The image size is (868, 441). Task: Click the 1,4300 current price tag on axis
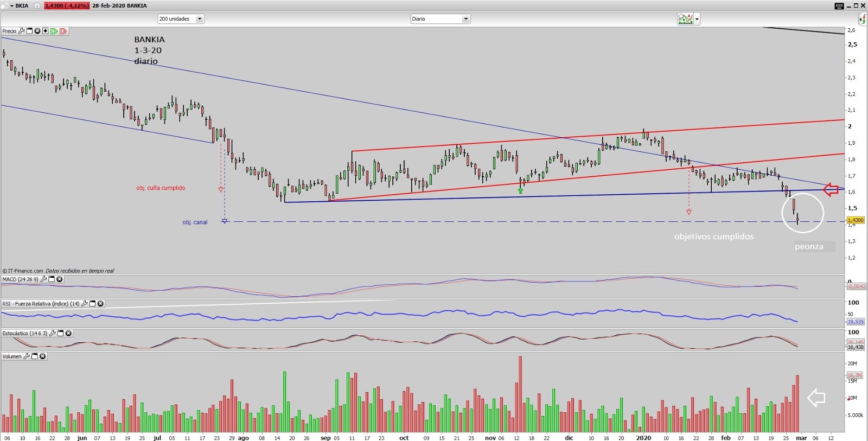click(x=856, y=220)
